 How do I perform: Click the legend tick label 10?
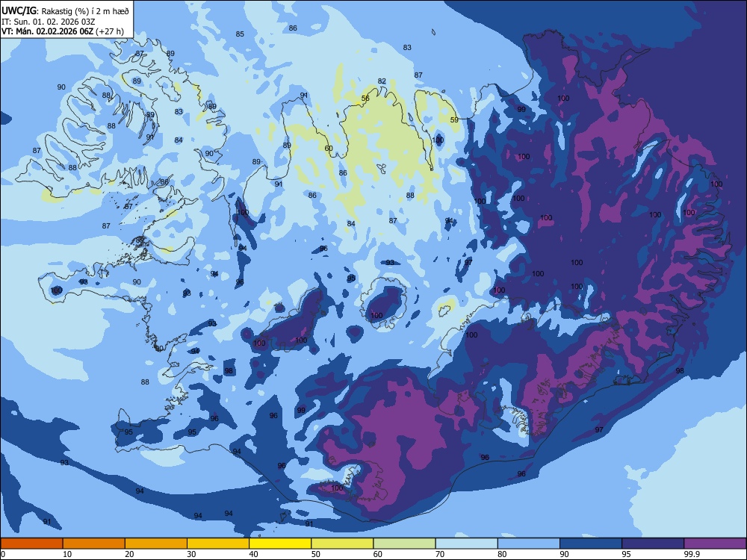point(67,554)
